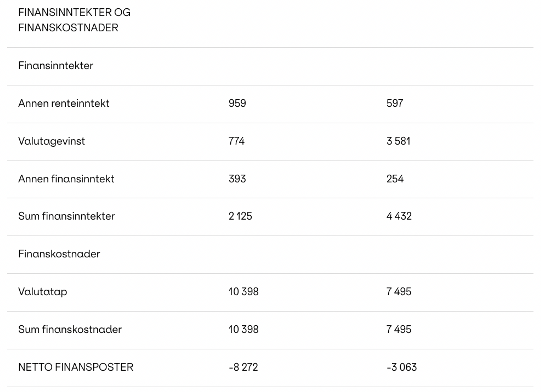Click the Valutatap row label
The image size is (541, 392).
click(x=42, y=292)
